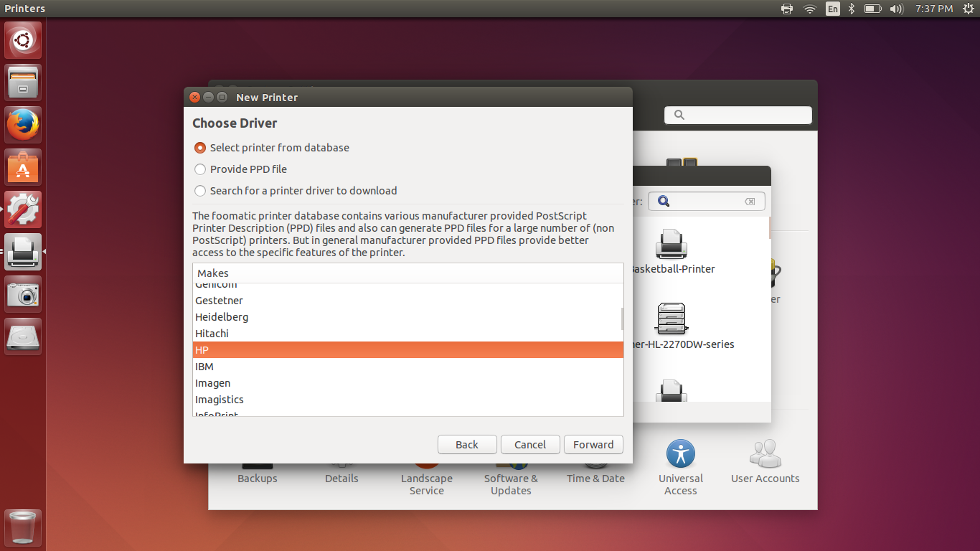Clear the Printers window filter field
980x551 pixels.
[750, 202]
